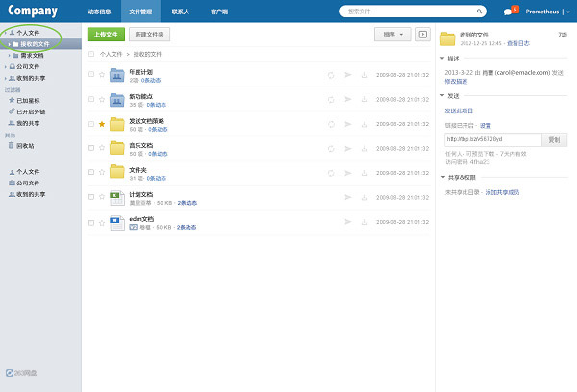The width and height of the screenshot is (577, 392).
Task: Click the 添加共享成员 link
Action: pyautogui.click(x=502, y=192)
